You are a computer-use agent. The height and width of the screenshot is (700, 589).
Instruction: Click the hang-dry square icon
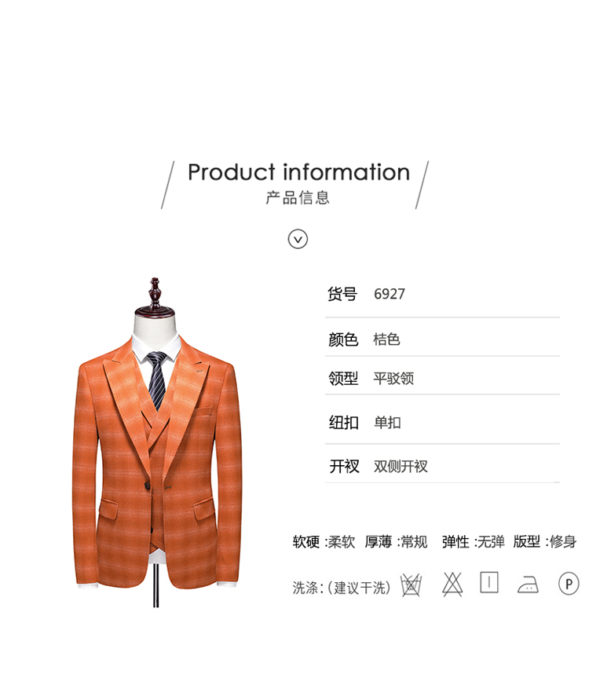(489, 583)
